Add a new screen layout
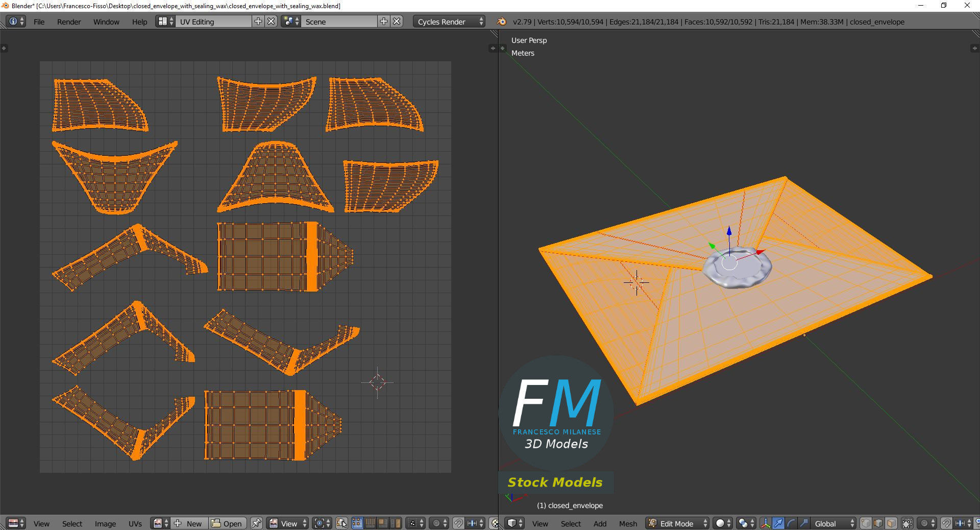The height and width of the screenshot is (530, 980). pyautogui.click(x=258, y=21)
